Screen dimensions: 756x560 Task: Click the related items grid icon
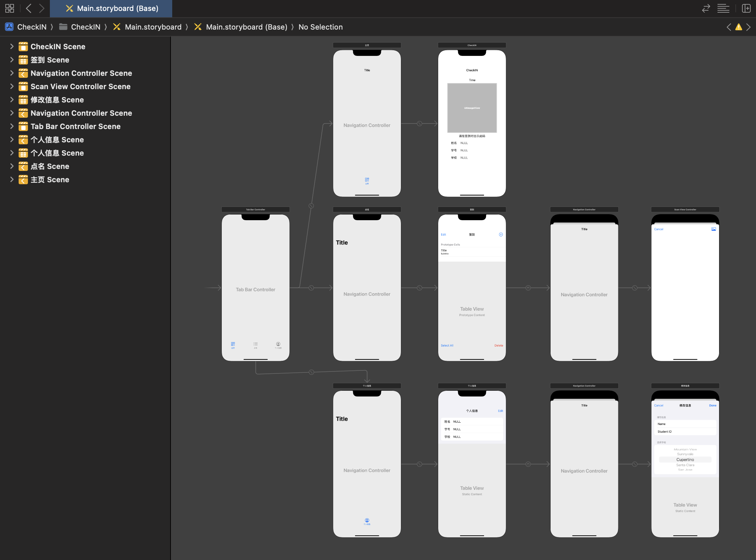coord(10,8)
